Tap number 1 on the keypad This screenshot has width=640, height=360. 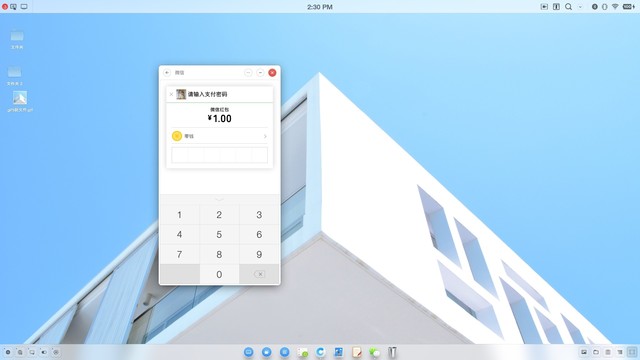pos(180,215)
